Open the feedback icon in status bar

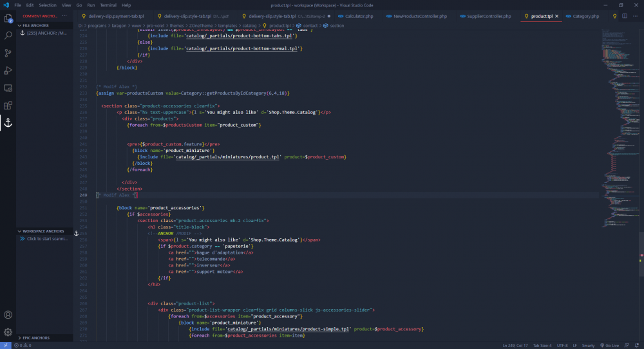(627, 345)
